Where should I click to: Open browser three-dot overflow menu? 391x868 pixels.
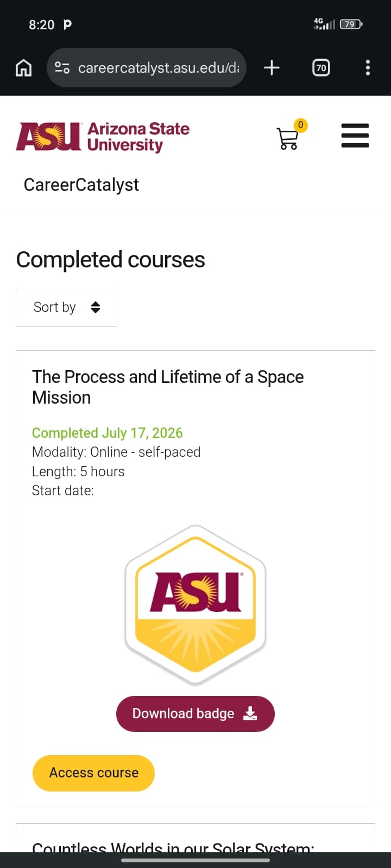[x=368, y=68]
